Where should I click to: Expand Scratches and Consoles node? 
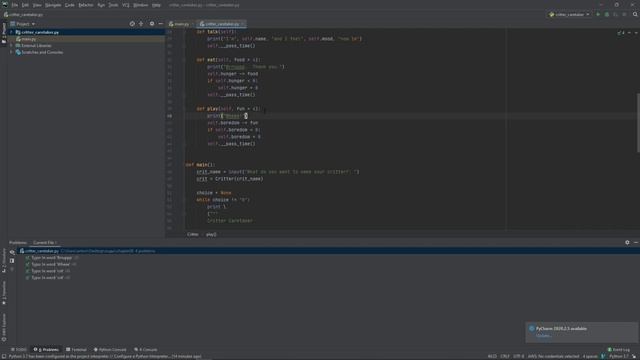click(x=11, y=52)
